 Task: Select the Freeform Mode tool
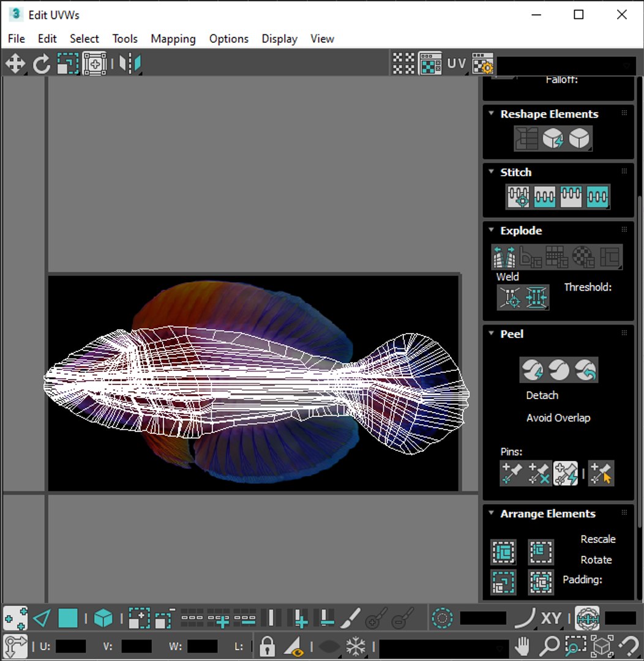pos(94,64)
